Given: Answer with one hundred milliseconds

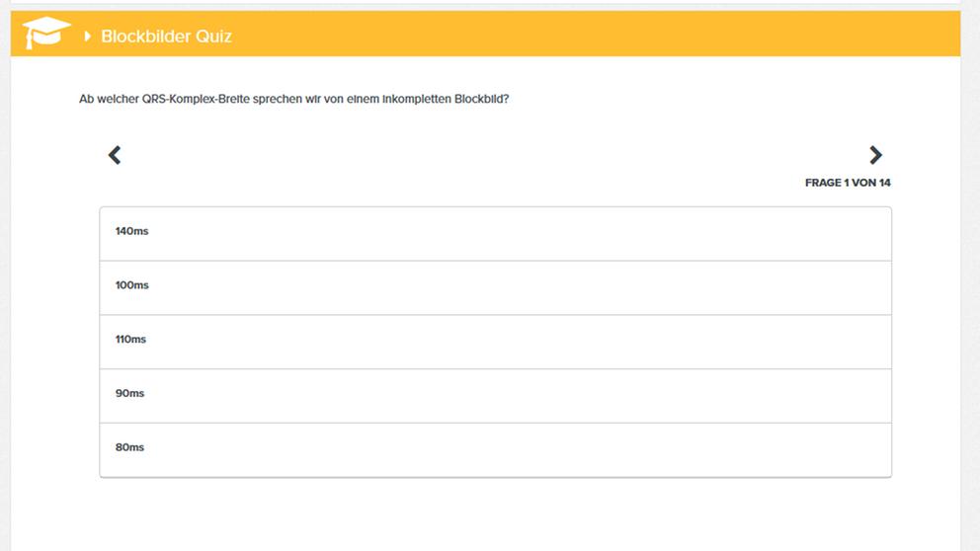Looking at the screenshot, I should (496, 288).
